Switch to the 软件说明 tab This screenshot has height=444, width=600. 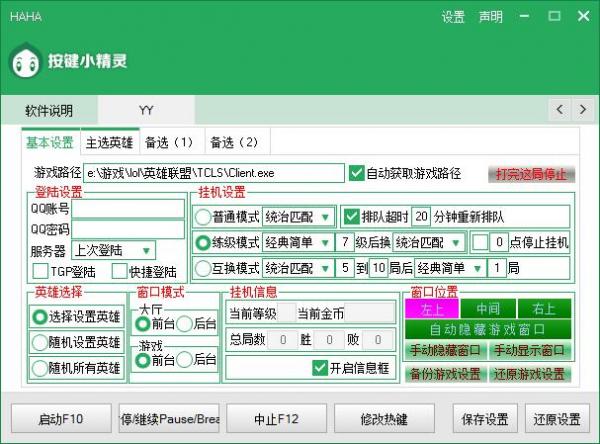(49, 111)
